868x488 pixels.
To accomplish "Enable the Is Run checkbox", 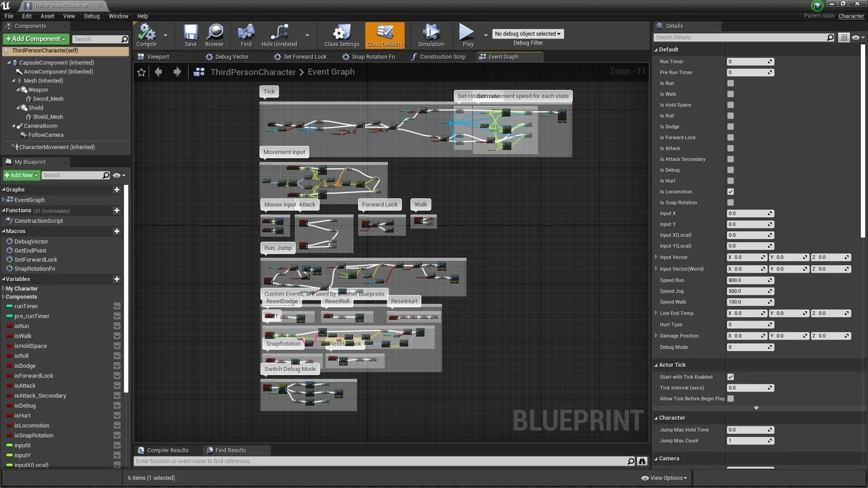I will click(730, 83).
